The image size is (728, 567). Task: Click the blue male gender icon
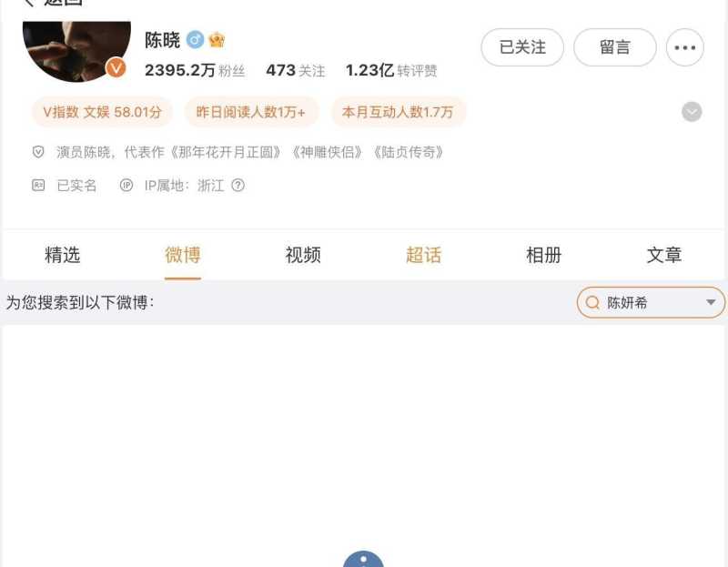195,40
